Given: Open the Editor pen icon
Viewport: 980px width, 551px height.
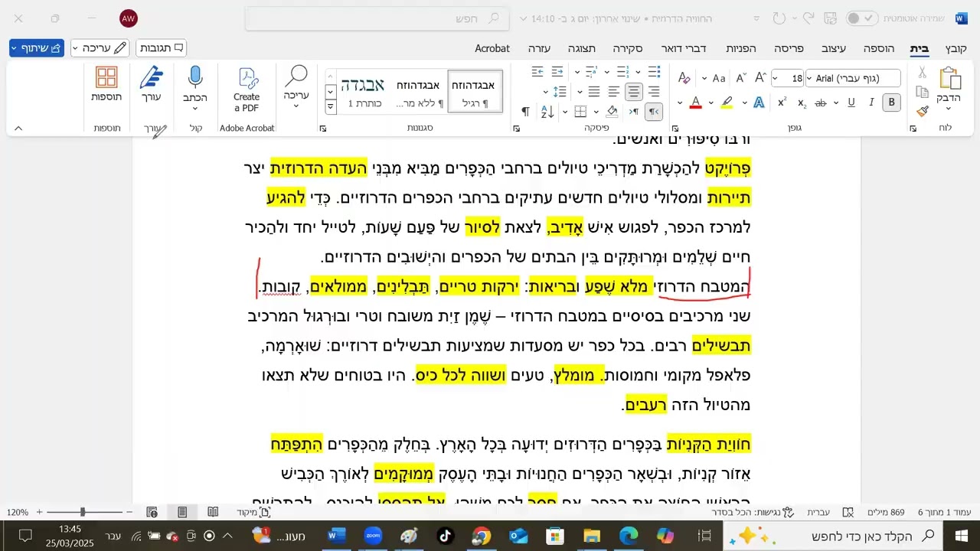Looking at the screenshot, I should tap(152, 77).
